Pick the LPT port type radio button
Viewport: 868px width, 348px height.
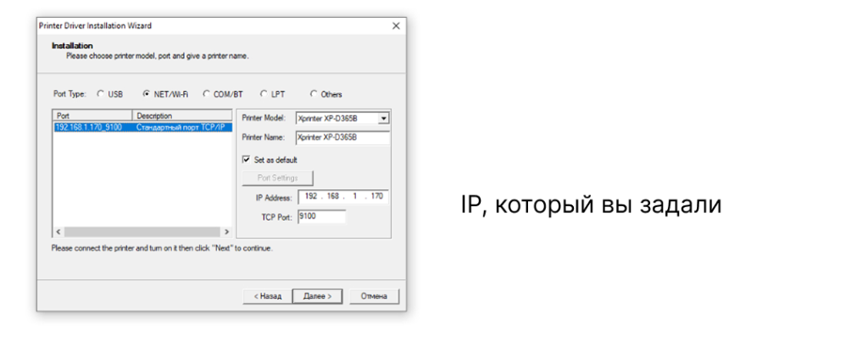point(264,94)
